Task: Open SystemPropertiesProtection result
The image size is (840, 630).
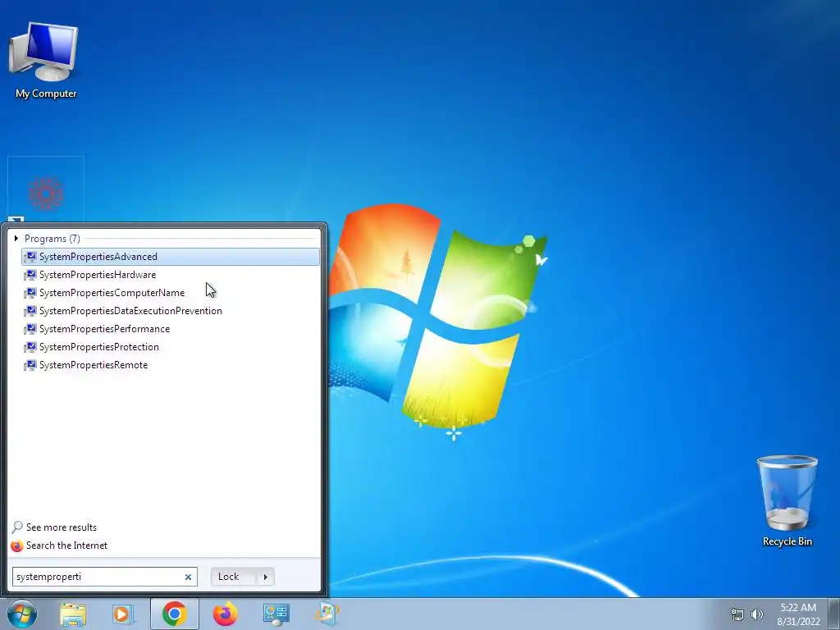Action: click(x=171, y=347)
